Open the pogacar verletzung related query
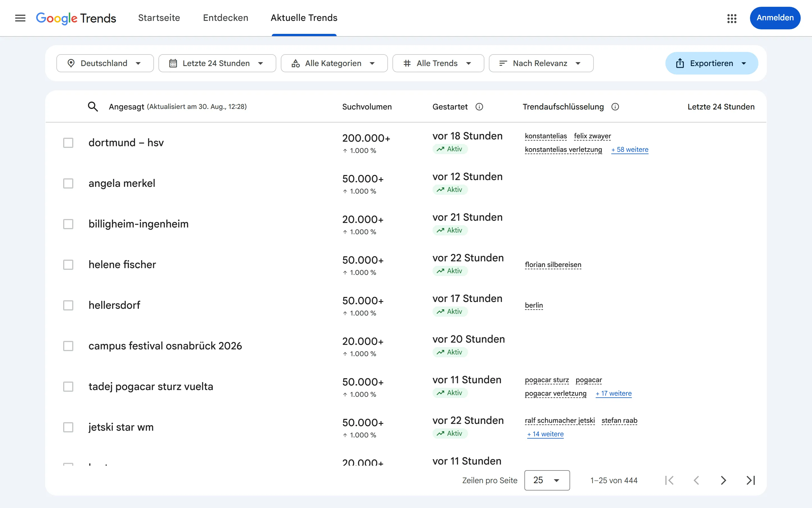The height and width of the screenshot is (508, 812). [556, 393]
